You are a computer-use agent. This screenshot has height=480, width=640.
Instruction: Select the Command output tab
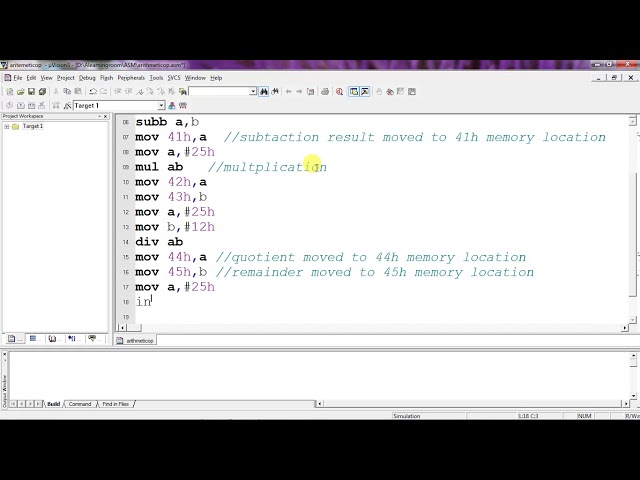click(80, 404)
